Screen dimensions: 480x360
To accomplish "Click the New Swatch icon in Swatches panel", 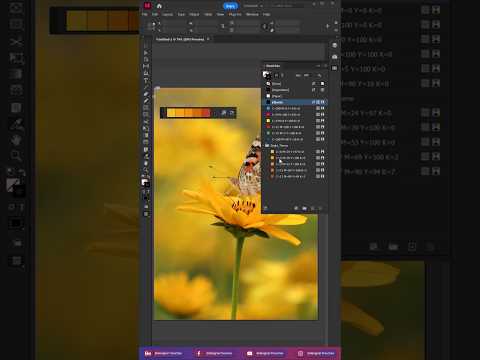I will coord(313,208).
